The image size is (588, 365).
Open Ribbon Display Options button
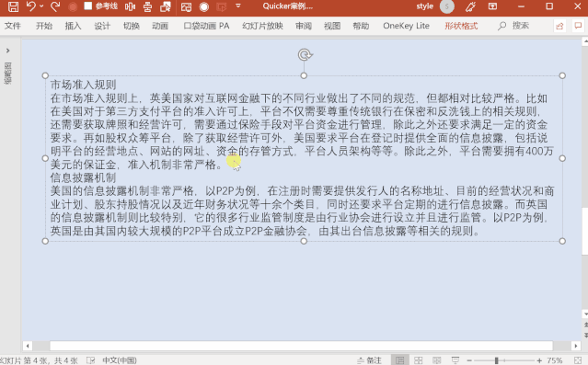click(x=492, y=6)
